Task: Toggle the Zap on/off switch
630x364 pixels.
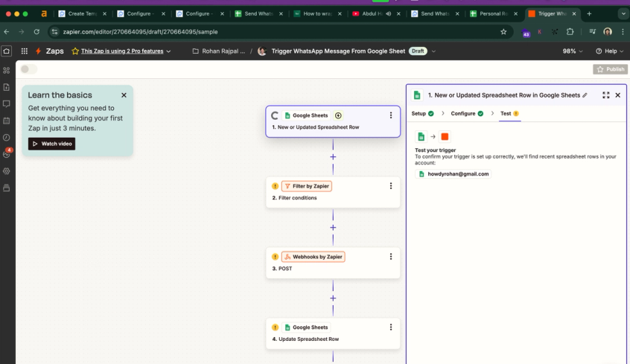Action: click(x=28, y=69)
